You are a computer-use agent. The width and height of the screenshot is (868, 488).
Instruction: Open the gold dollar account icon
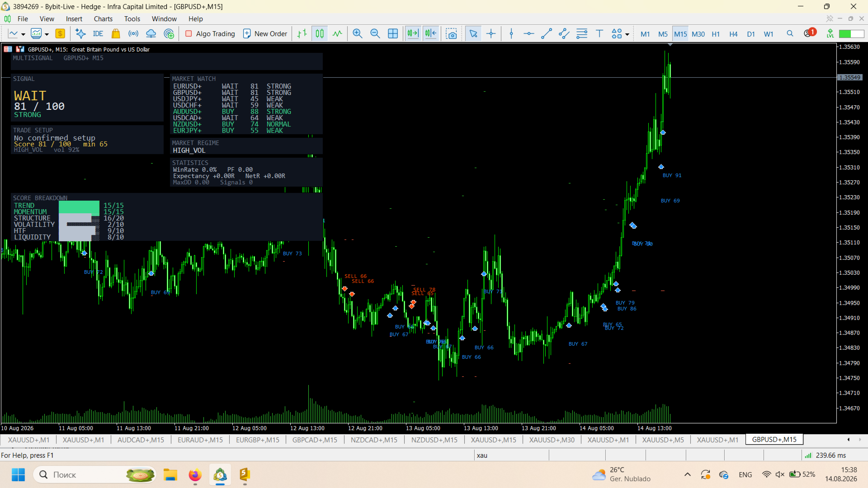[x=60, y=33]
